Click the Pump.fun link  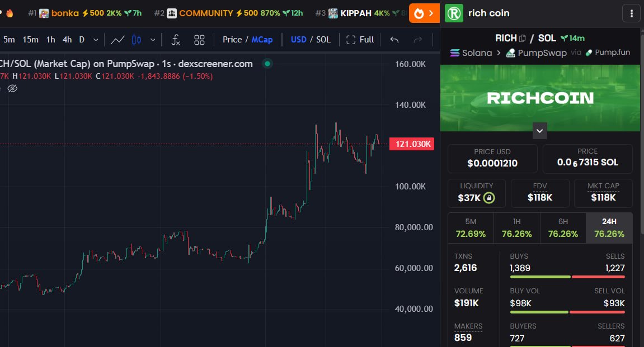click(x=608, y=53)
